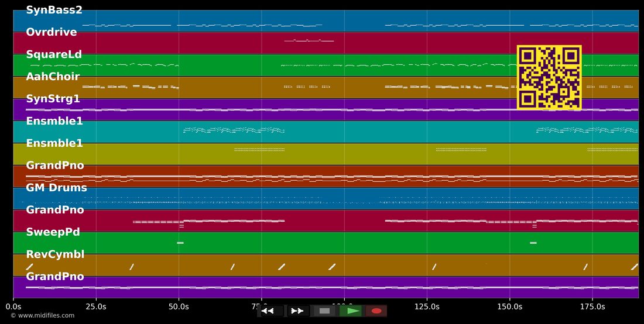The image size is (644, 324).
Task: Stop playback with the gray square button
Action: (324, 311)
